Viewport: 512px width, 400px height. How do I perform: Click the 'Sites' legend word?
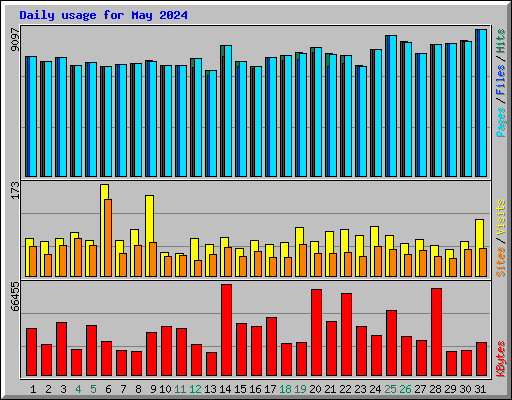tap(501, 262)
